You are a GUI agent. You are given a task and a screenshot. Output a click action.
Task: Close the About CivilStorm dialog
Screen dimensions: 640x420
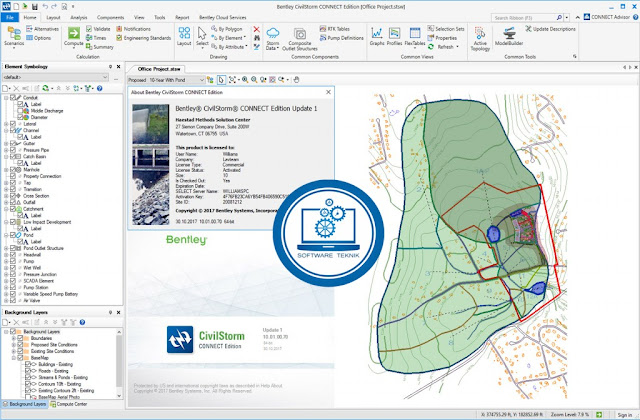[x=329, y=92]
